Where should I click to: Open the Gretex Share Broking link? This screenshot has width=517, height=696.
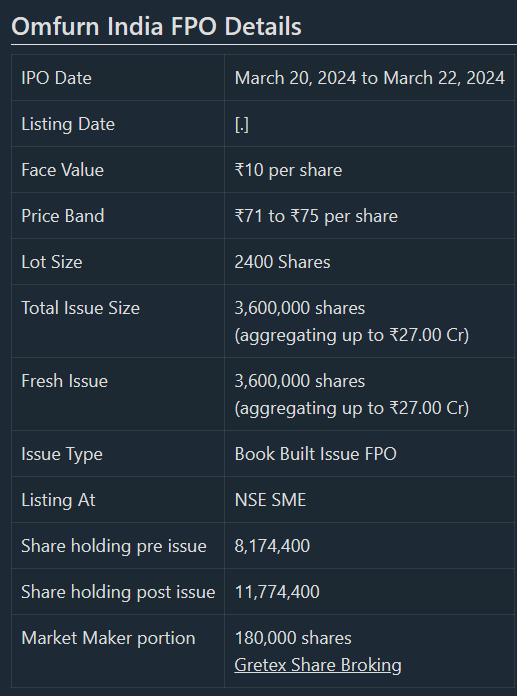pyautogui.click(x=318, y=665)
